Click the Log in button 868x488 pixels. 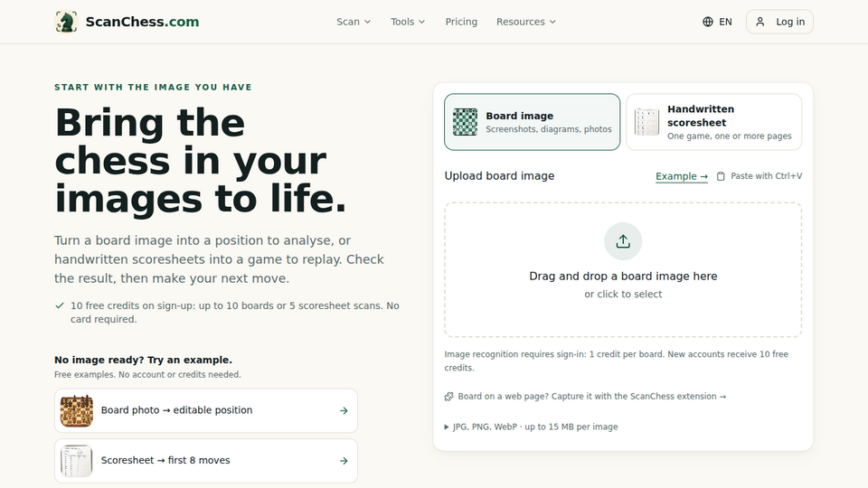[779, 22]
